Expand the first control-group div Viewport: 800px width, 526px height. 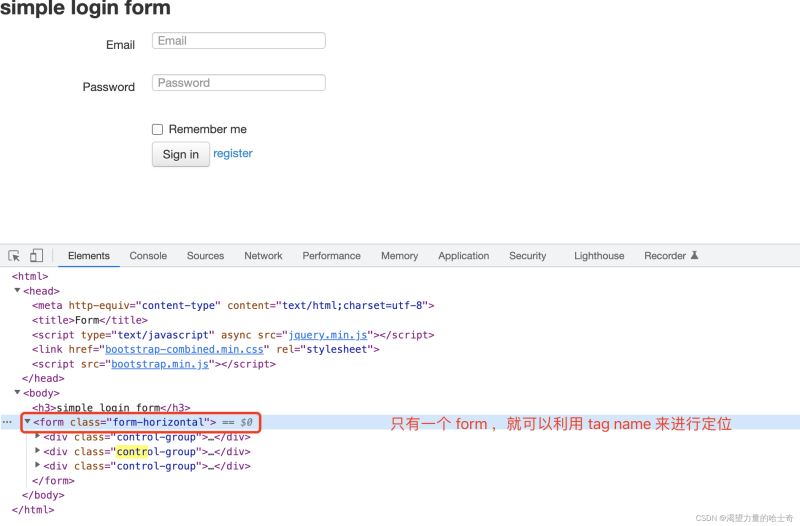(38, 436)
